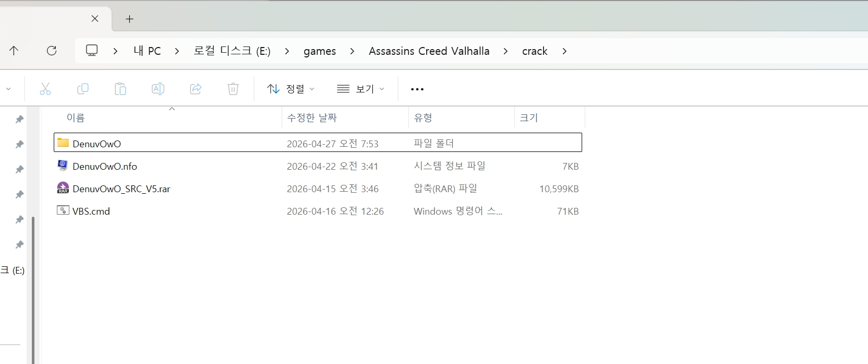This screenshot has width=868, height=364.
Task: Click the Delete trash can icon
Action: [233, 89]
